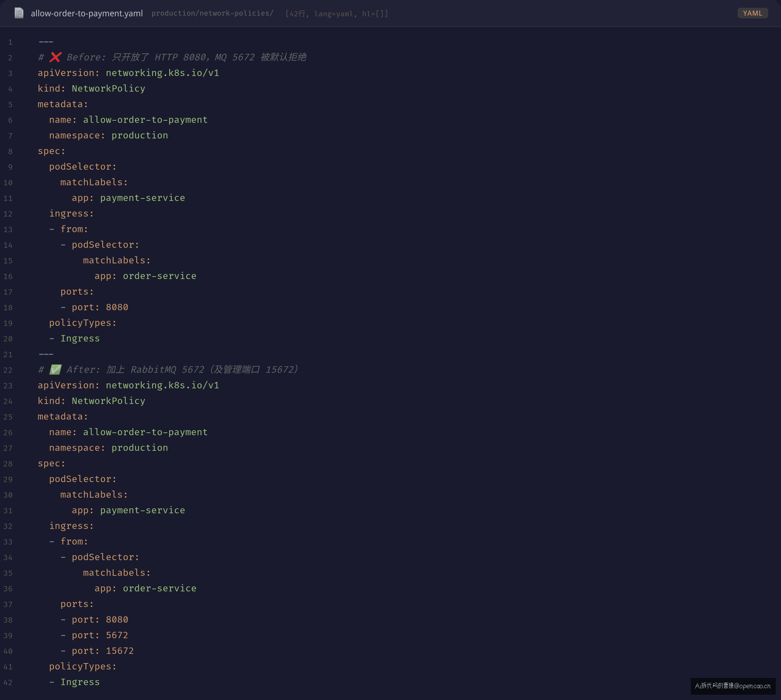The image size is (781, 700).
Task: Click 'app: order-service' on line 36
Action: coord(145,588)
